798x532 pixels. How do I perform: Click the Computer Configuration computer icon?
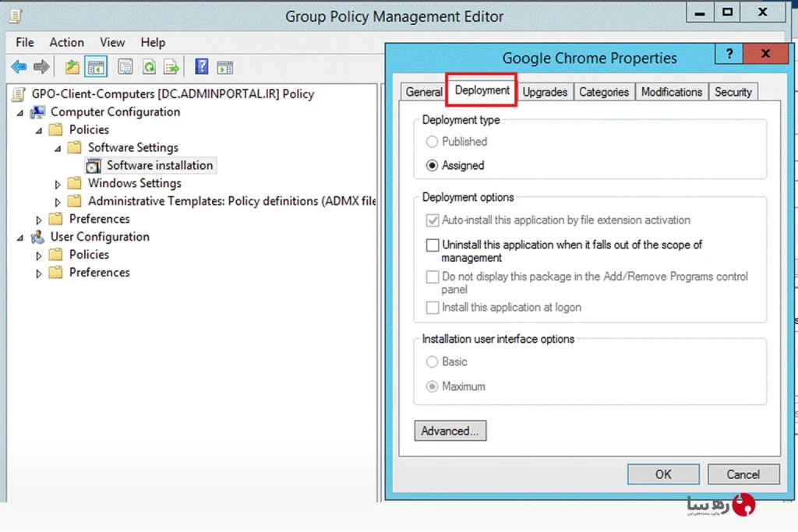pyautogui.click(x=37, y=112)
